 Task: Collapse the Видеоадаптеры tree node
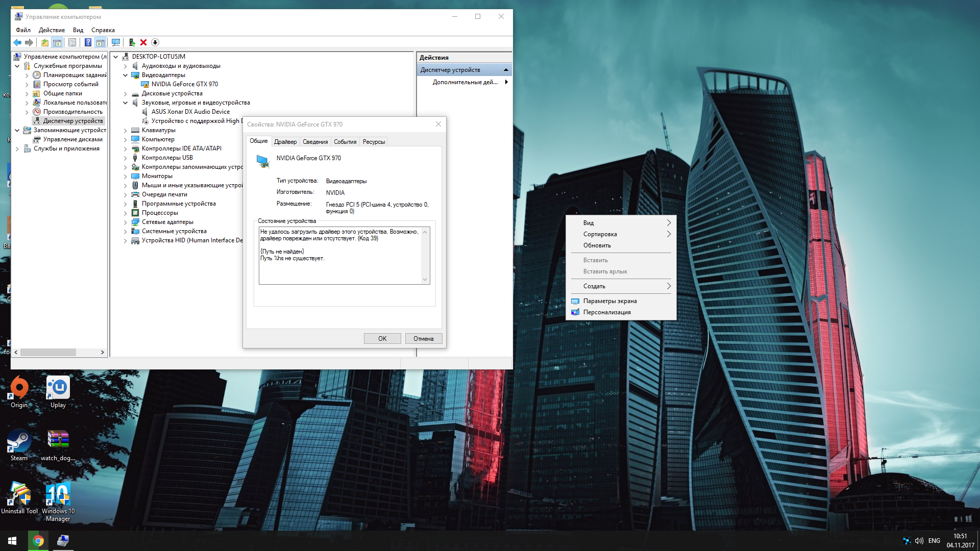(125, 75)
